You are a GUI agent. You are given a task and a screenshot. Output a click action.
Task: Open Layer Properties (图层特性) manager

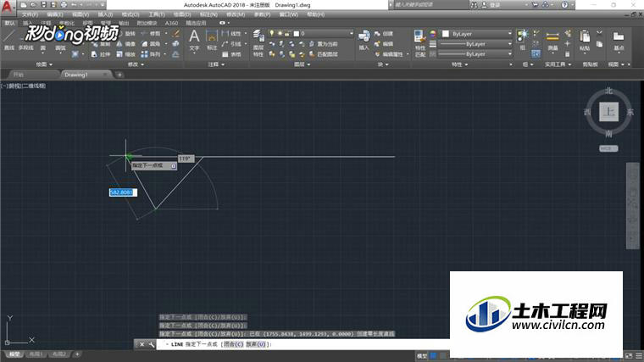[x=258, y=43]
